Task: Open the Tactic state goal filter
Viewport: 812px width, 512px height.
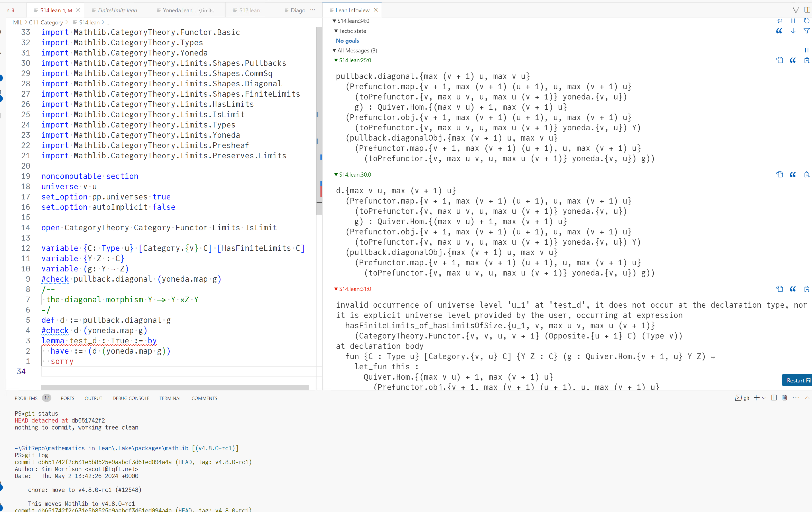Action: [x=807, y=31]
